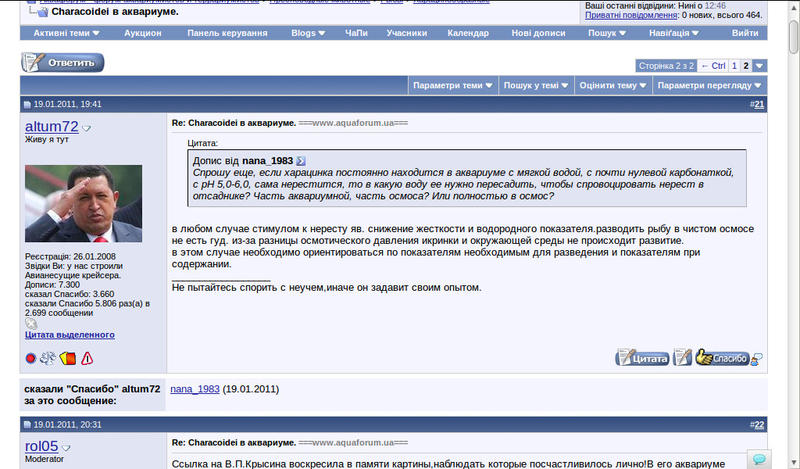The height and width of the screenshot is (469, 800).
Task: Click the Спасибо thumbs-up button
Action: (x=722, y=357)
